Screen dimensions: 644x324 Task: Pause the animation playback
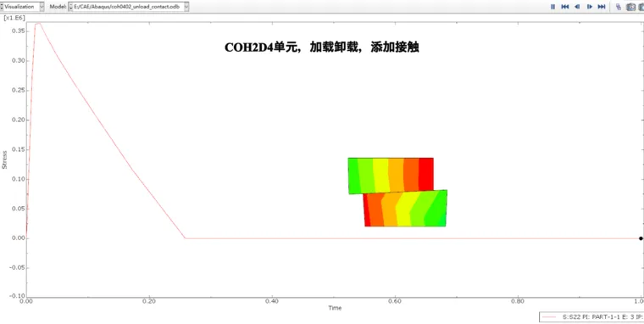point(552,7)
